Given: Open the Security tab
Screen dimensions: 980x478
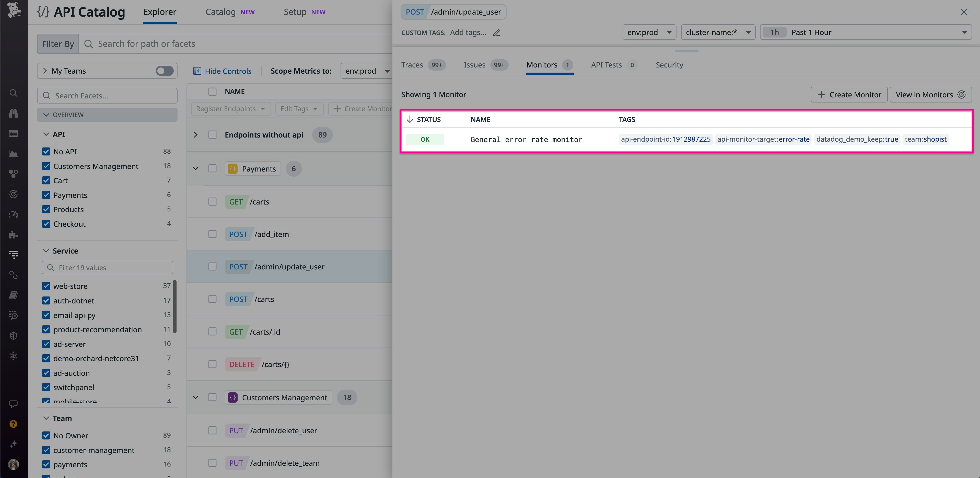Looking at the screenshot, I should [x=669, y=65].
